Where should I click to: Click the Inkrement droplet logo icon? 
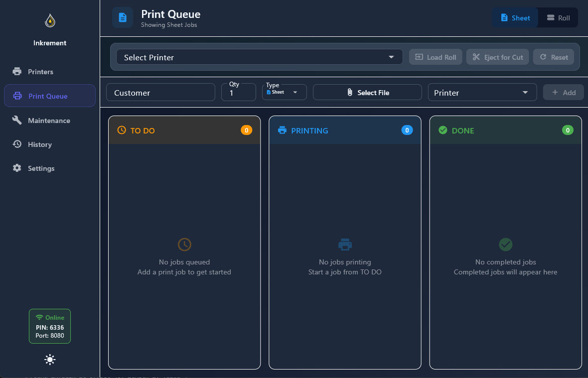point(50,21)
